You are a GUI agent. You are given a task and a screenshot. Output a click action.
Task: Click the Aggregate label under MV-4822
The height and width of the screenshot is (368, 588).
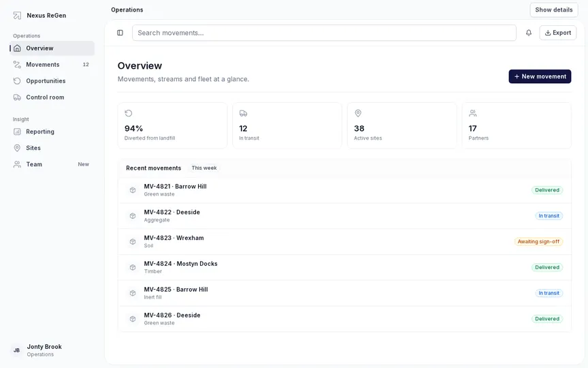point(157,220)
